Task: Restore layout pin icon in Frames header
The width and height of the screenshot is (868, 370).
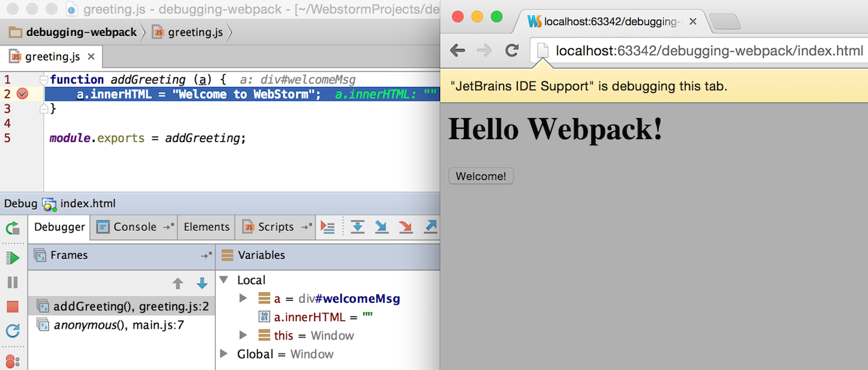Action: pyautogui.click(x=206, y=256)
